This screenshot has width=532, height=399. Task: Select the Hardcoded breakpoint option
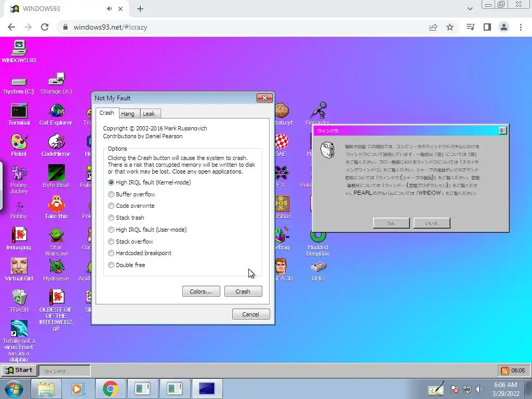140,253
